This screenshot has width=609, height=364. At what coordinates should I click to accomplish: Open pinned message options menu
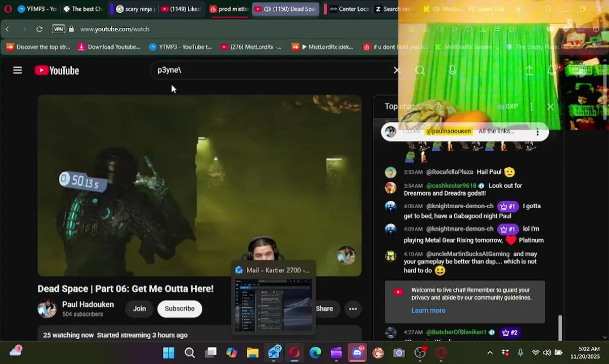(538, 132)
